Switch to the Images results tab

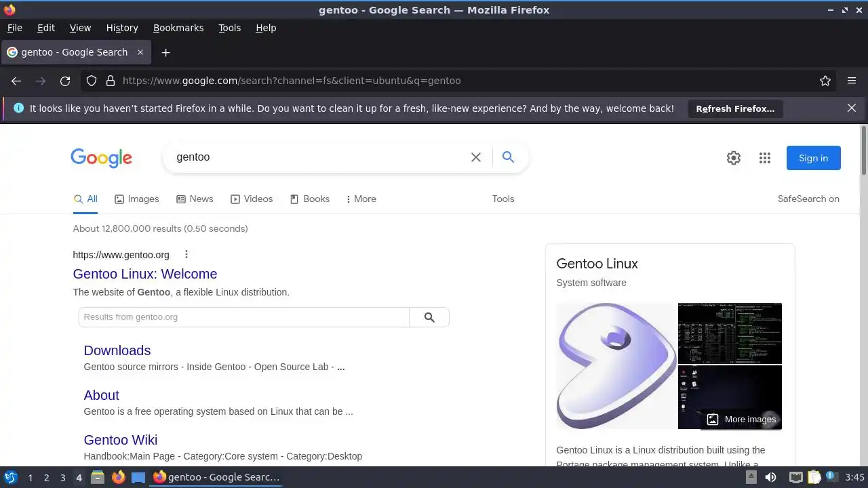(136, 199)
